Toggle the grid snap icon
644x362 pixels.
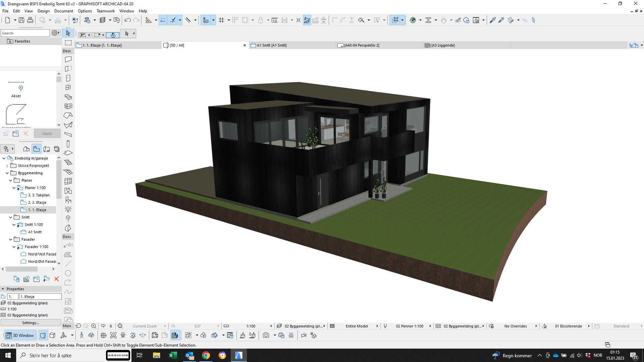[221, 20]
